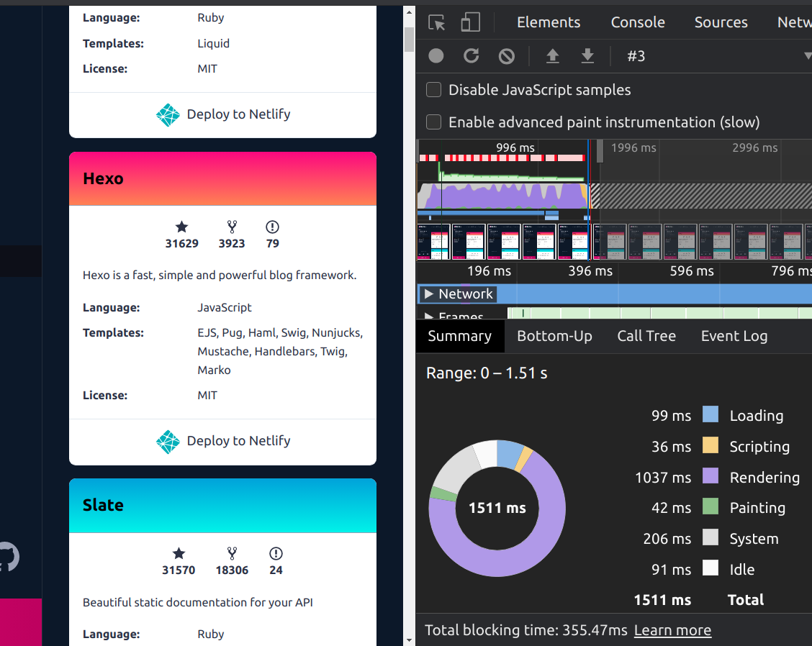Viewport: 812px width, 646px height.
Task: Click the Netlify logo in Hexo card
Action: click(x=168, y=442)
